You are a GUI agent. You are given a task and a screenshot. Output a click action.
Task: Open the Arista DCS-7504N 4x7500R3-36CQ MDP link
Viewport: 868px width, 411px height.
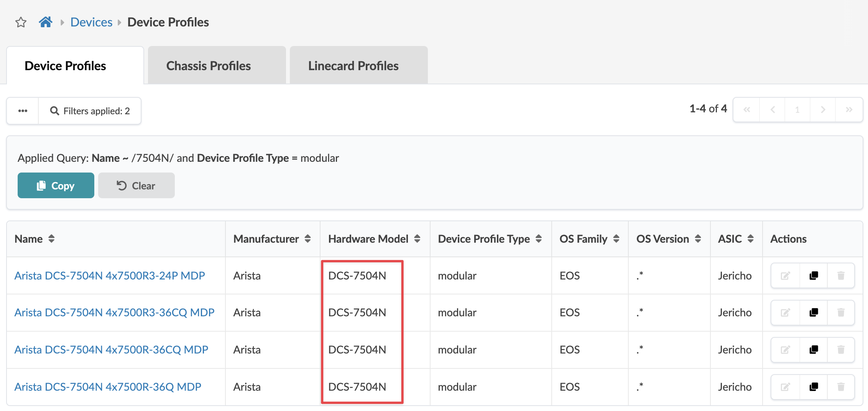point(114,313)
